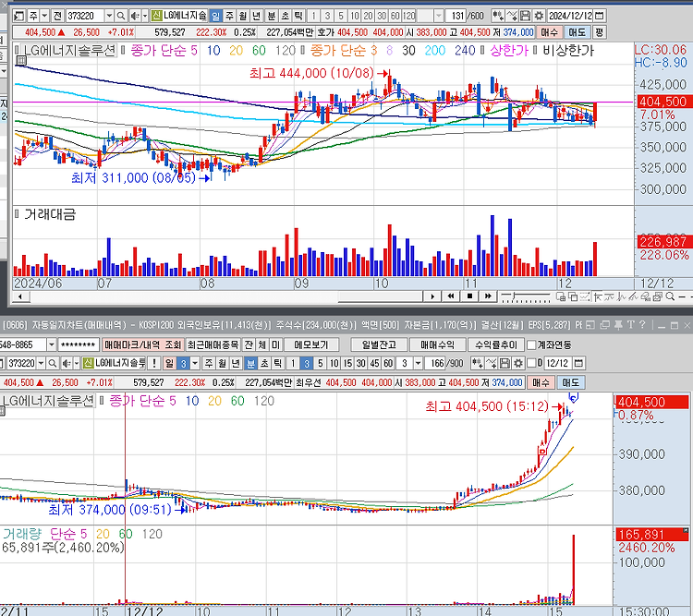The image size is (693, 616).
Task: Select the 일 daily period in upper chart
Action: [215, 17]
